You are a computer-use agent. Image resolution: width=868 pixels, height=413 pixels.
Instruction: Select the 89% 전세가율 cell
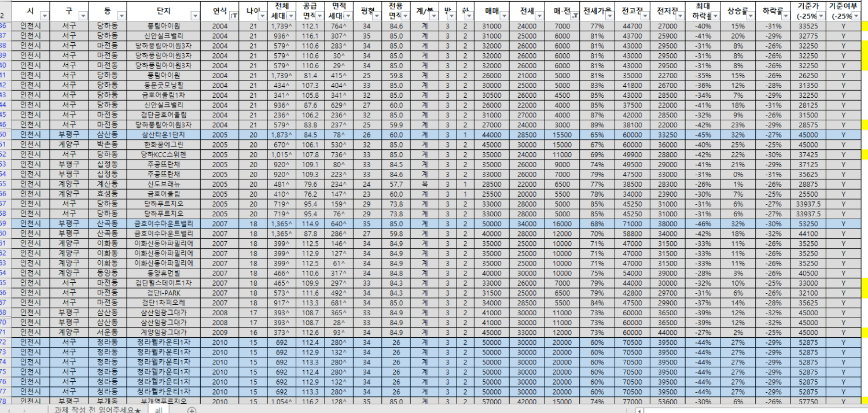597,124
